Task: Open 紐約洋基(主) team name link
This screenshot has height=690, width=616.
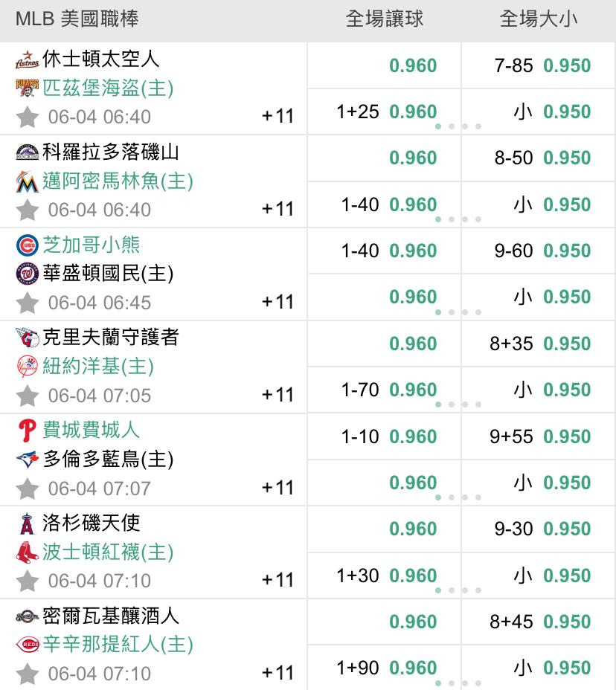Action: 98,366
